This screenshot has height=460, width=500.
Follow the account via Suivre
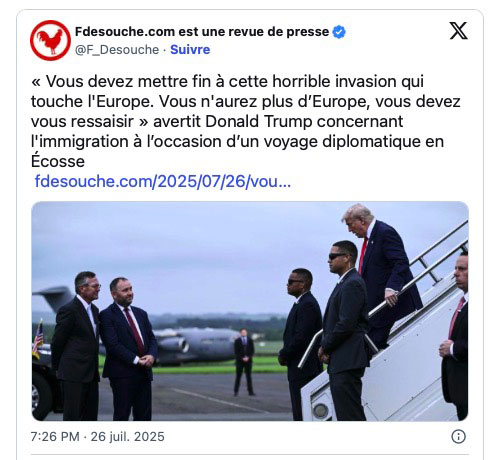190,50
